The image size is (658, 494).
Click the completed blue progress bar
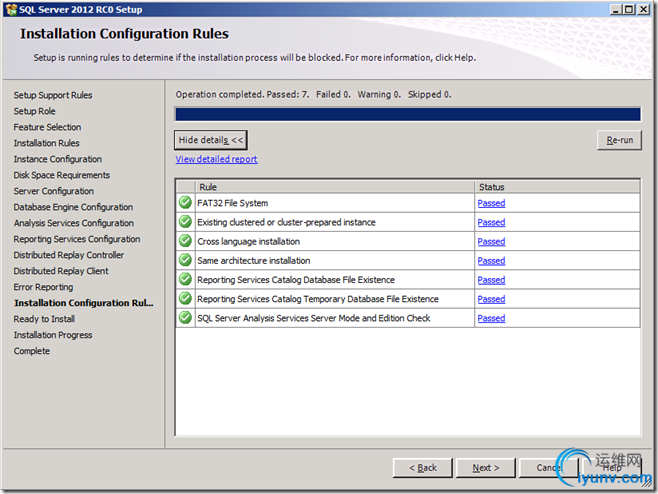[x=408, y=114]
